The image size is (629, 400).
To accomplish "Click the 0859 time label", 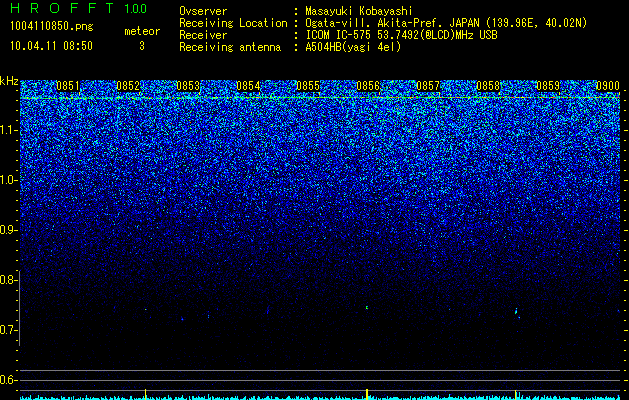I will click(548, 86).
